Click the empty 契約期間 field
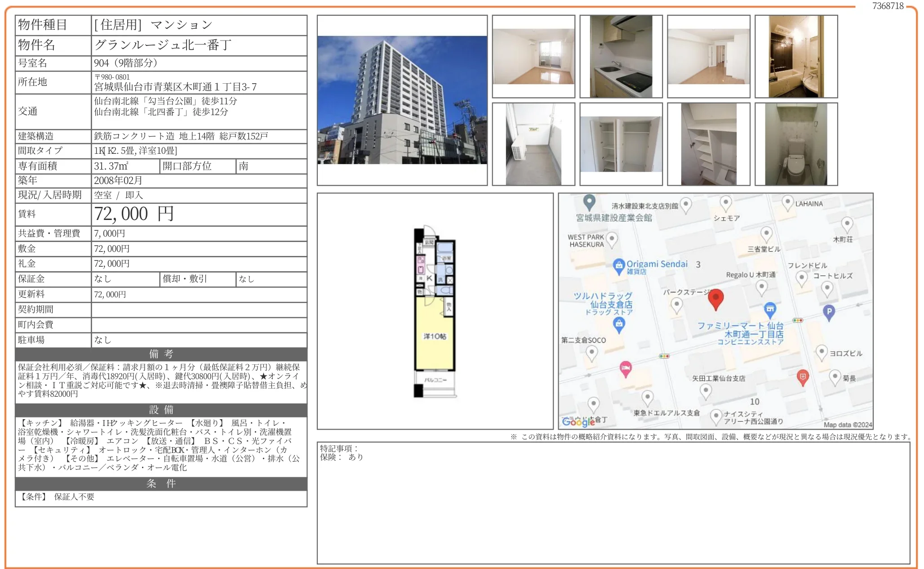Viewport: 924px width, 569px height. click(x=199, y=309)
